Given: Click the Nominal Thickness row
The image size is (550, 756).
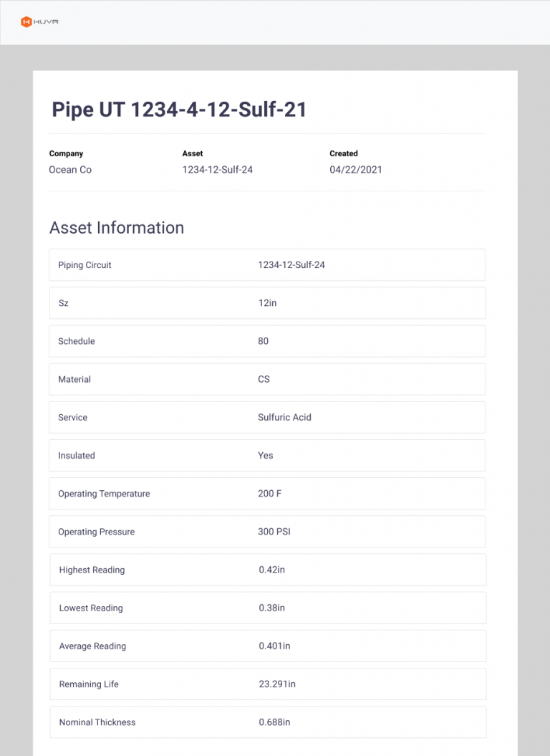Looking at the screenshot, I should pos(267,722).
